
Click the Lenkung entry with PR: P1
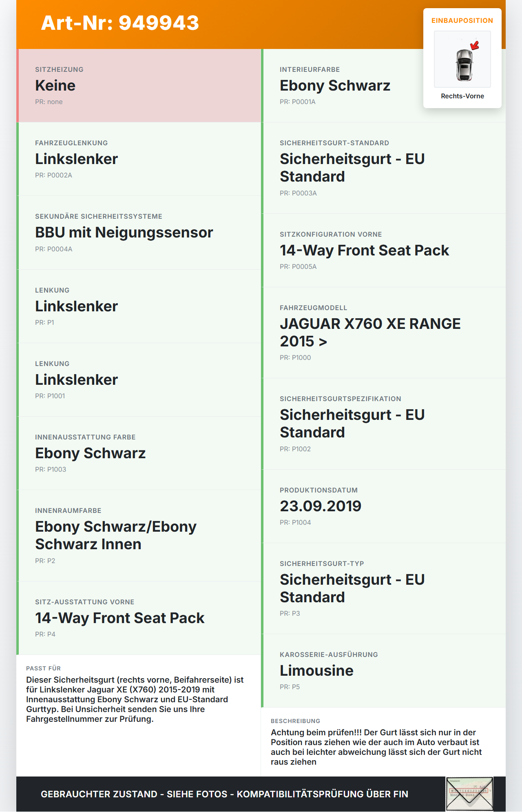point(139,306)
